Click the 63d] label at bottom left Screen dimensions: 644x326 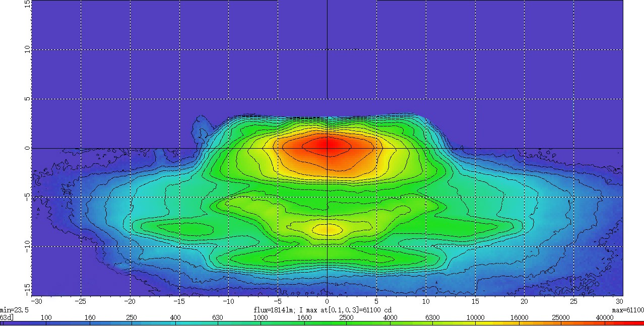coord(7,317)
